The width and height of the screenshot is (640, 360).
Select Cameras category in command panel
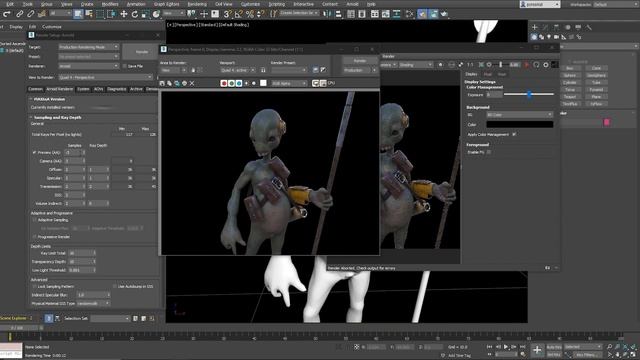556,37
